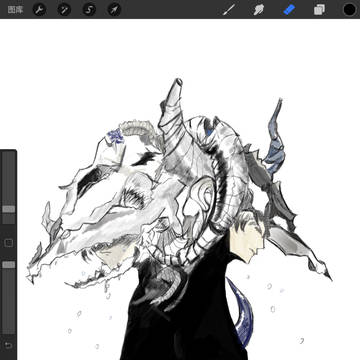Select the Brush tool

coord(229,10)
